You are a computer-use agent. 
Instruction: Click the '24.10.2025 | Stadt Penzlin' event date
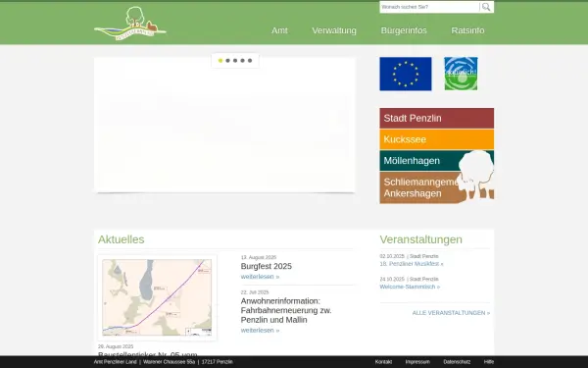[x=409, y=280]
